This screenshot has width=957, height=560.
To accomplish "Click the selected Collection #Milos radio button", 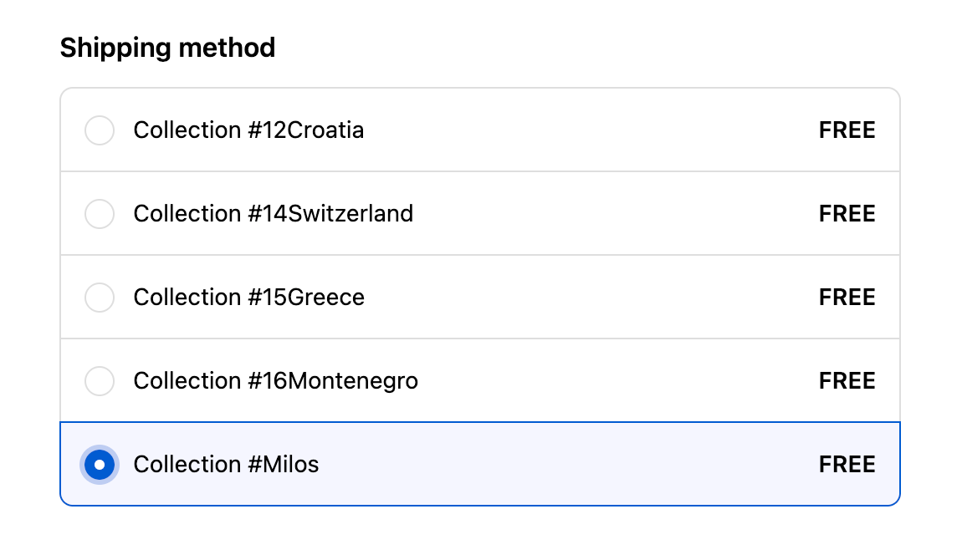I will coord(100,465).
